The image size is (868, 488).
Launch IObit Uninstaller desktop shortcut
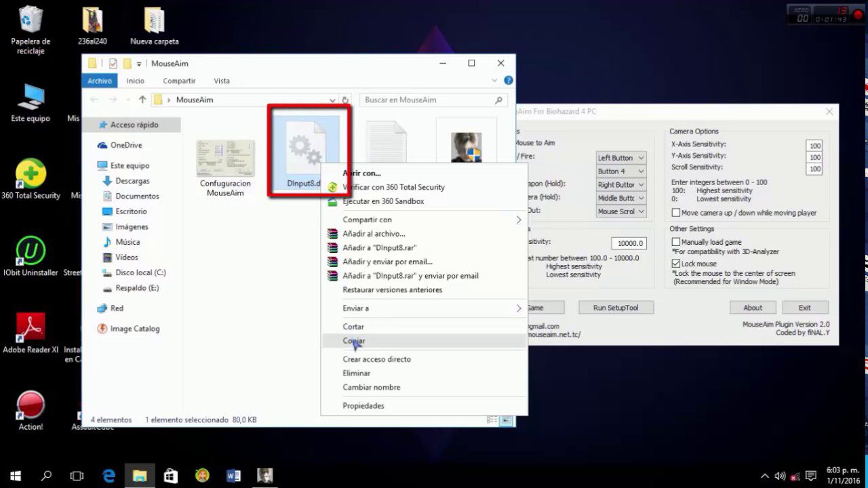click(31, 256)
